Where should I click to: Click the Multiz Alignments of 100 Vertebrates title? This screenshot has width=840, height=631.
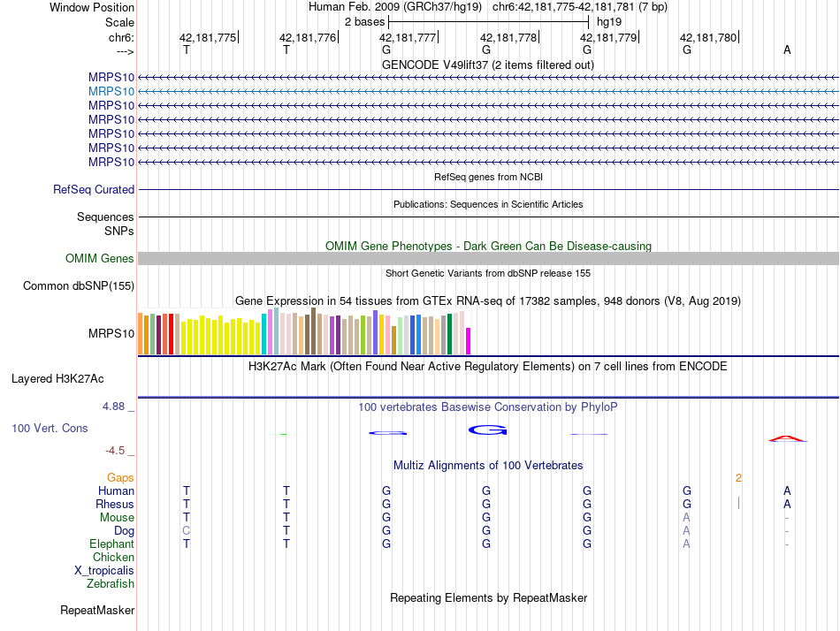(487, 465)
